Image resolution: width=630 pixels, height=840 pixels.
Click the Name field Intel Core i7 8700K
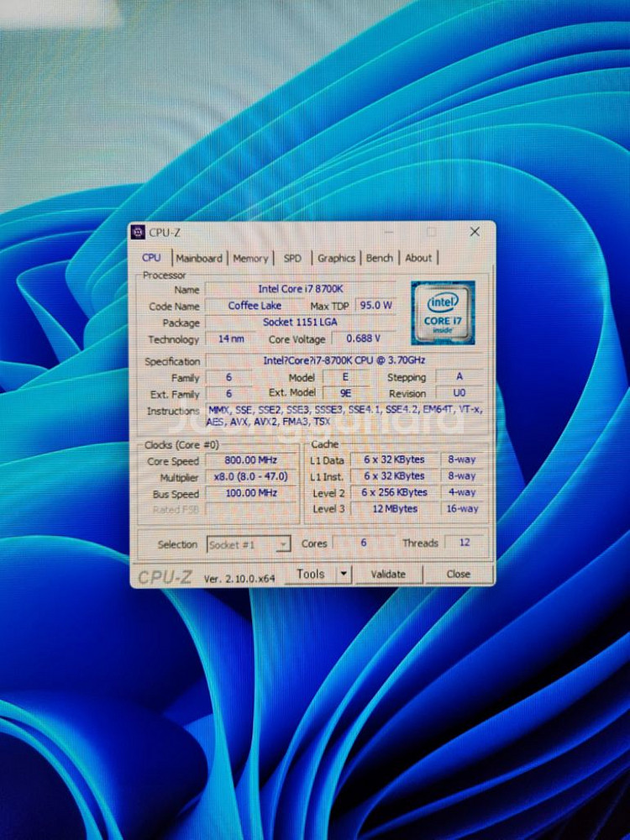[301, 289]
